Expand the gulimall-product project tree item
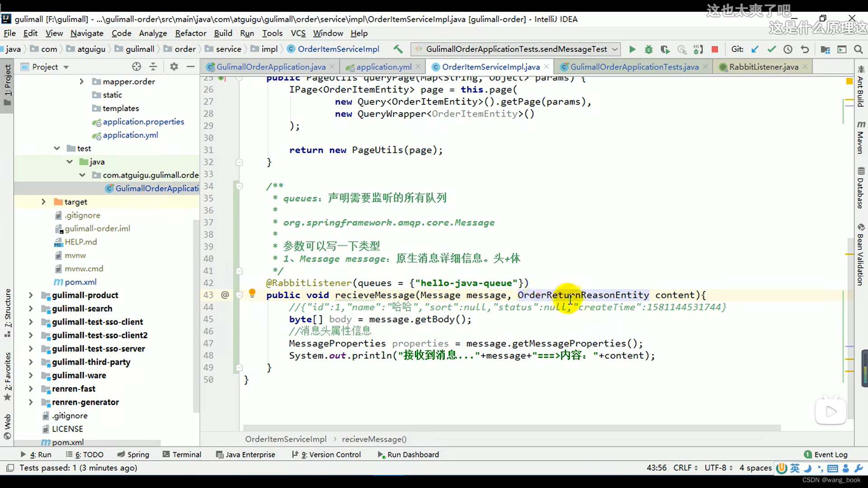Viewport: 868px width, 488px height. pyautogui.click(x=30, y=295)
